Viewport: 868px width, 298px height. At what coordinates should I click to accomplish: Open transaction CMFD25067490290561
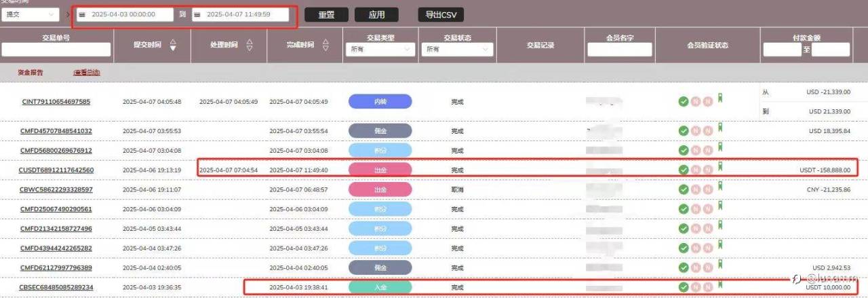tap(56, 209)
